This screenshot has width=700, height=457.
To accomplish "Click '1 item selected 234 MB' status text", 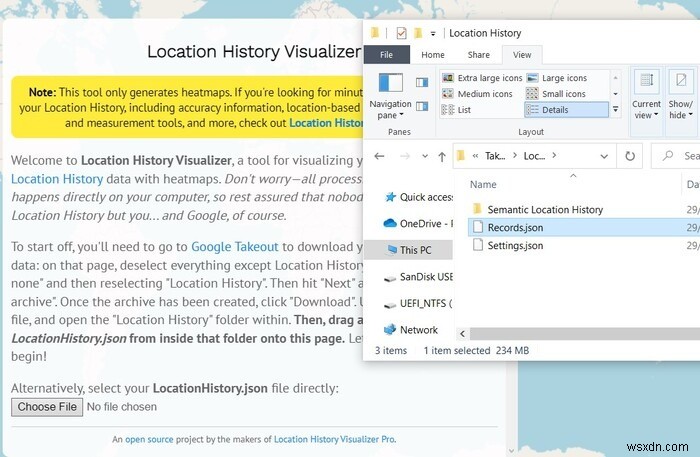I will (x=476, y=351).
